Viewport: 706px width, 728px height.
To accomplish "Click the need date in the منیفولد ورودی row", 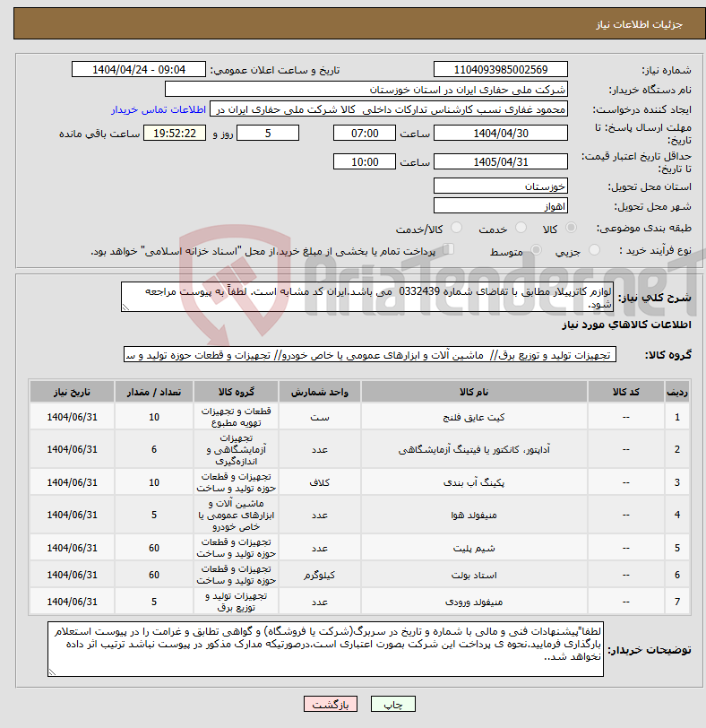I will pyautogui.click(x=72, y=602).
